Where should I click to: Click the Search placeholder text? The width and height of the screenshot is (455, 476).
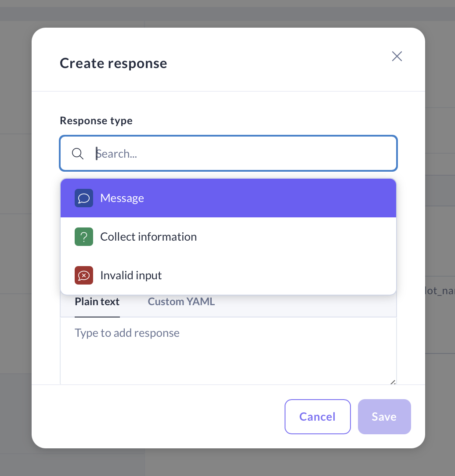(117, 154)
